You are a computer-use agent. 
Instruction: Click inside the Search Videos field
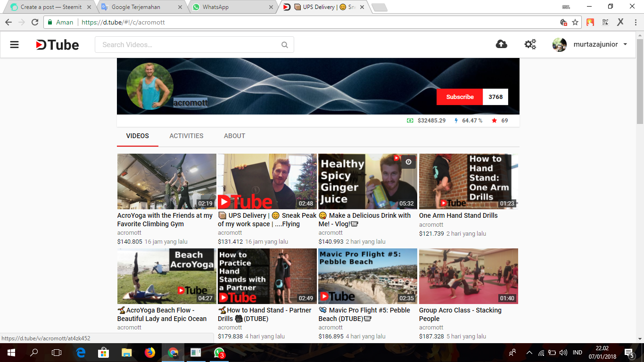(x=189, y=44)
